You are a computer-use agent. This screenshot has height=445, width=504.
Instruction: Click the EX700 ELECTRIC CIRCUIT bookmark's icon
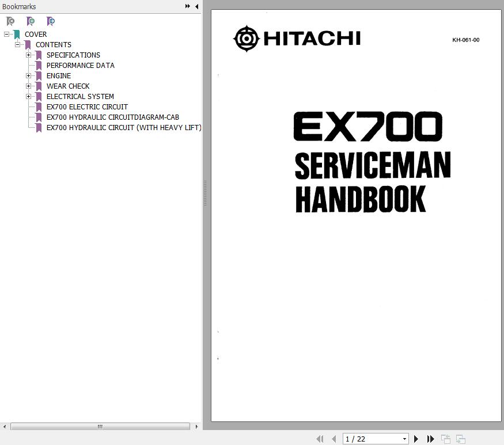tap(39, 107)
